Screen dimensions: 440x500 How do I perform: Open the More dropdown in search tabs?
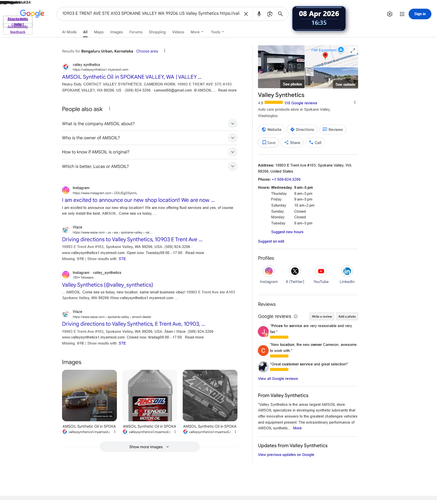click(x=197, y=32)
